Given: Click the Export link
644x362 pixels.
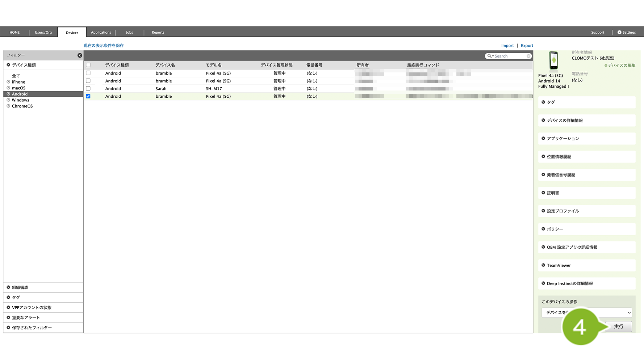Looking at the screenshot, I should 527,46.
